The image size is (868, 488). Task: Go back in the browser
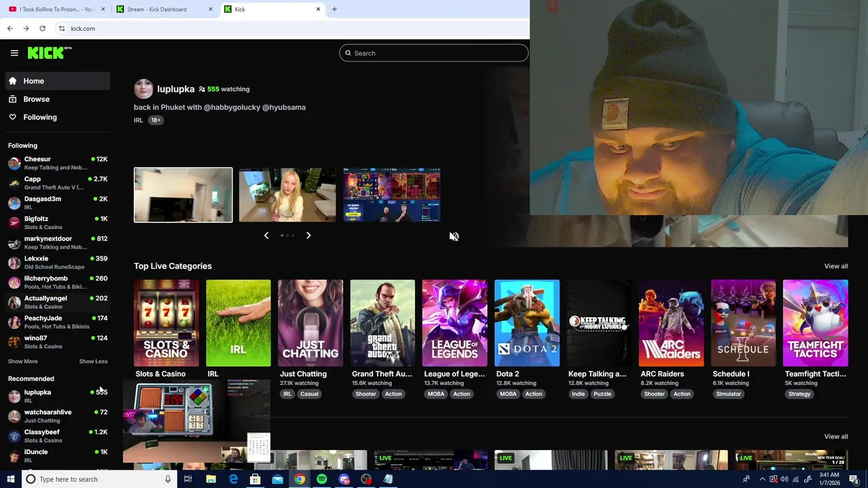pyautogui.click(x=9, y=28)
